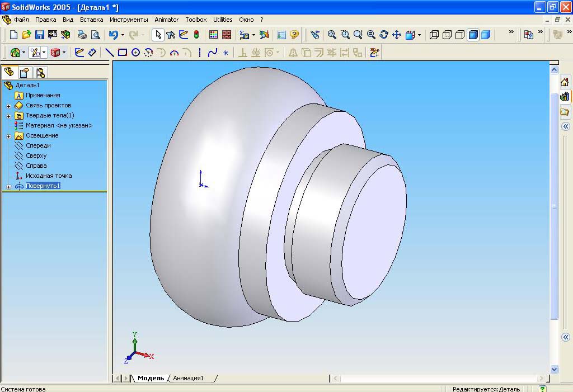Click the Zoom to Fit icon
Image resolution: width=573 pixels, height=392 pixels.
332,35
